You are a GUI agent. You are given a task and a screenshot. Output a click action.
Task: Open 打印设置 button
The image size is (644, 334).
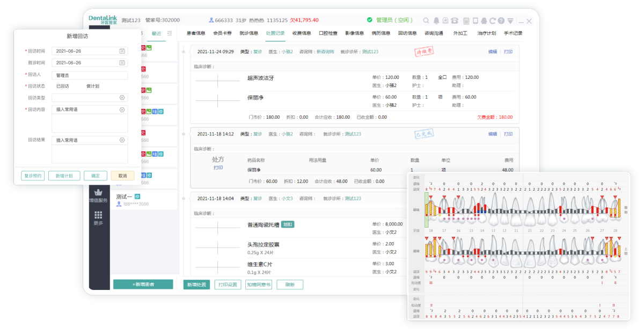coord(228,285)
